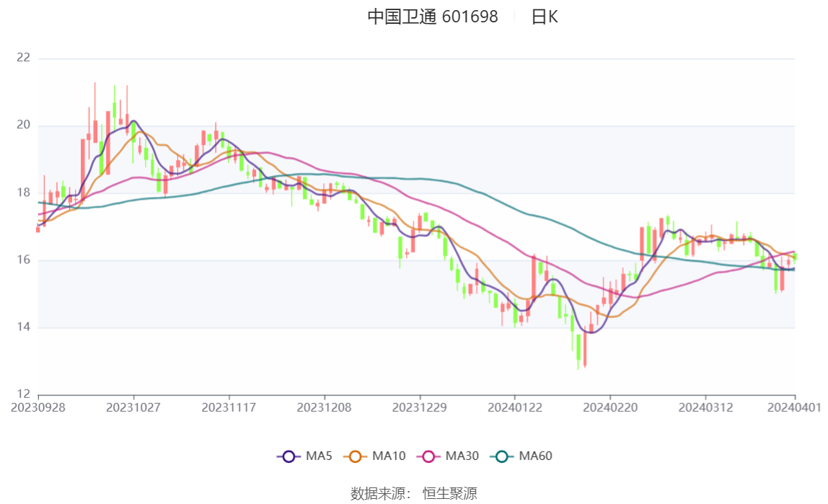Click the 20230928 start date label
The width and height of the screenshot is (828, 504).
click(x=38, y=407)
